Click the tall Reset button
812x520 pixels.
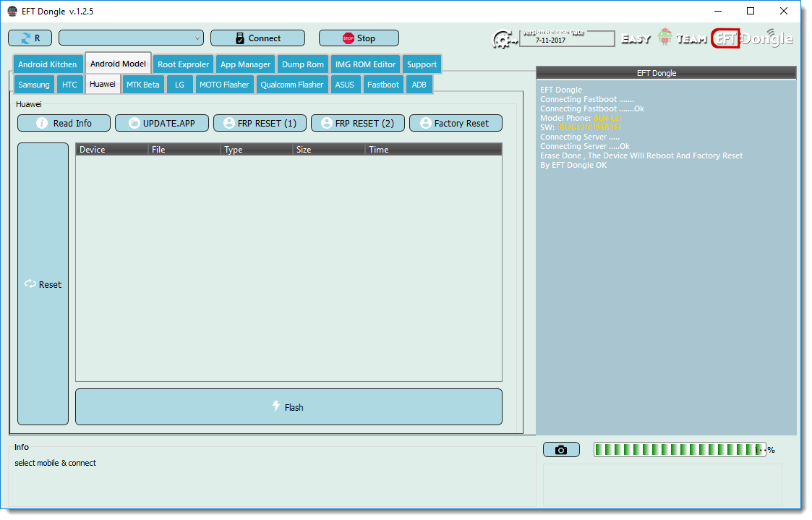coord(43,284)
